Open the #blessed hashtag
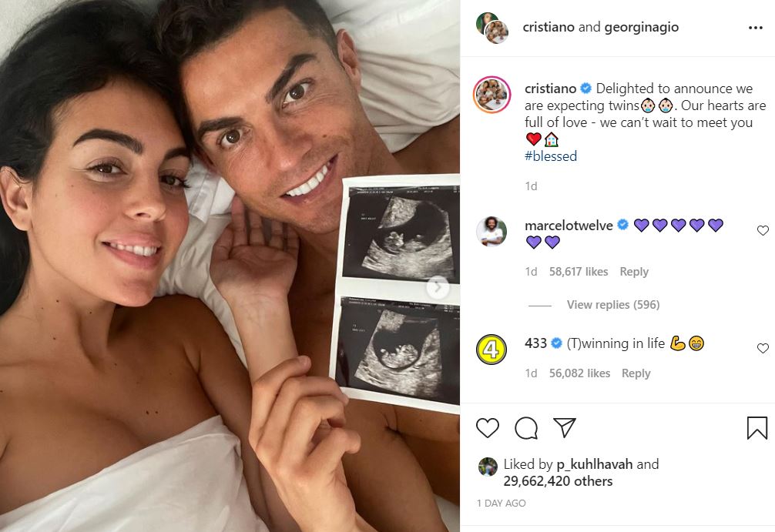 pos(551,156)
